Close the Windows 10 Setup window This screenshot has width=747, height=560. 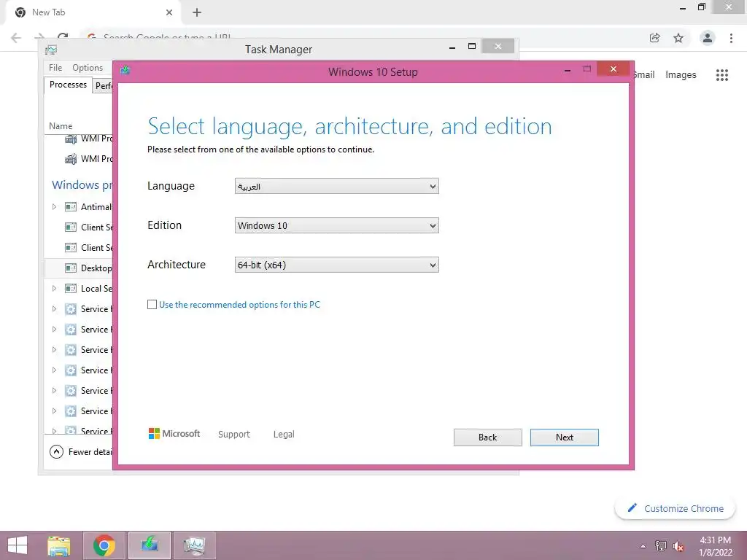[x=614, y=69]
